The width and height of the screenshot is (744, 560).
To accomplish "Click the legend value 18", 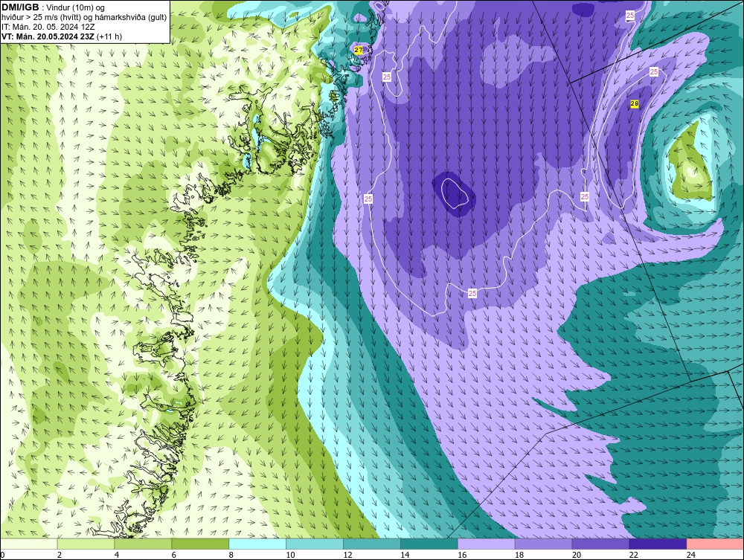I will pos(519,555).
